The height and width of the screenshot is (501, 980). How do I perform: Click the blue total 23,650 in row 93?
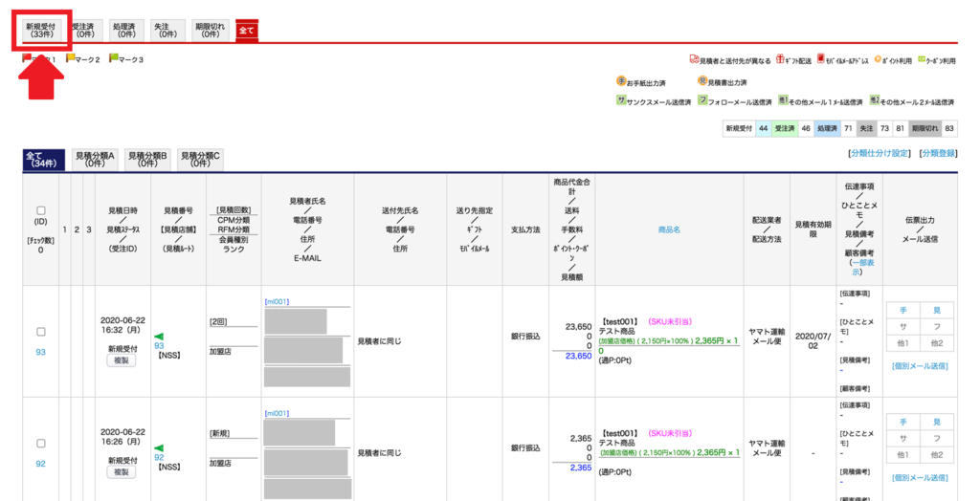click(x=578, y=356)
